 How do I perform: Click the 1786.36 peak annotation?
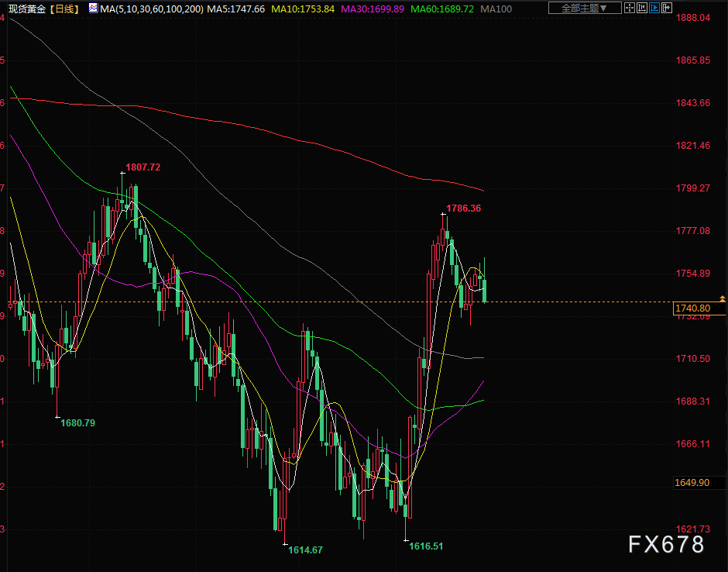(463, 208)
